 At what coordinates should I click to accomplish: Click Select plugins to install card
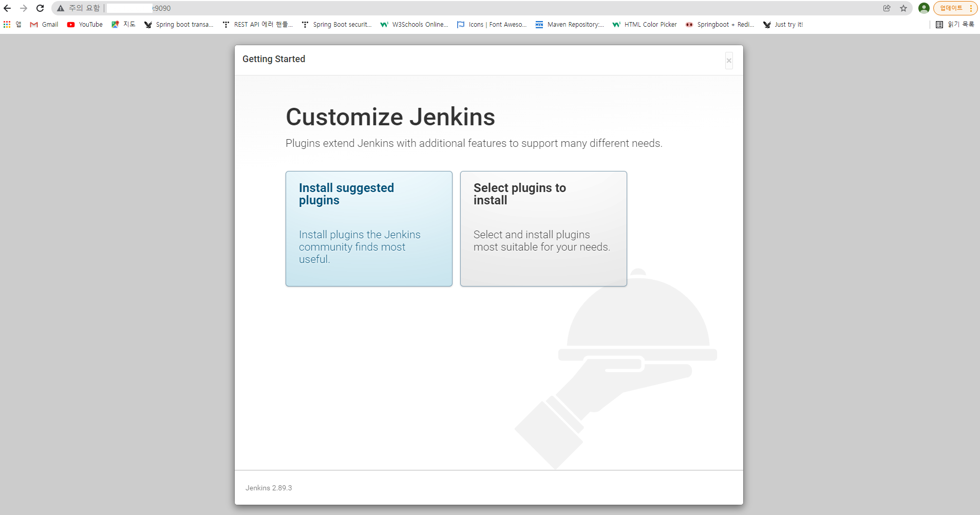[543, 228]
